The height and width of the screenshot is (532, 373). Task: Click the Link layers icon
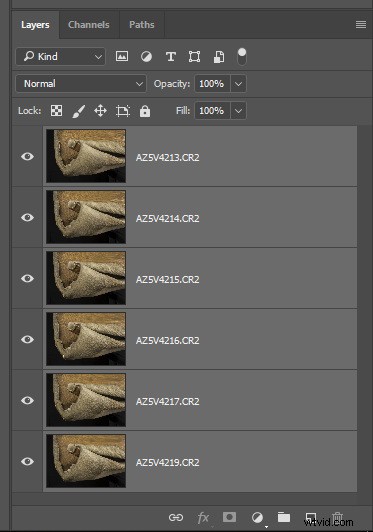click(176, 517)
